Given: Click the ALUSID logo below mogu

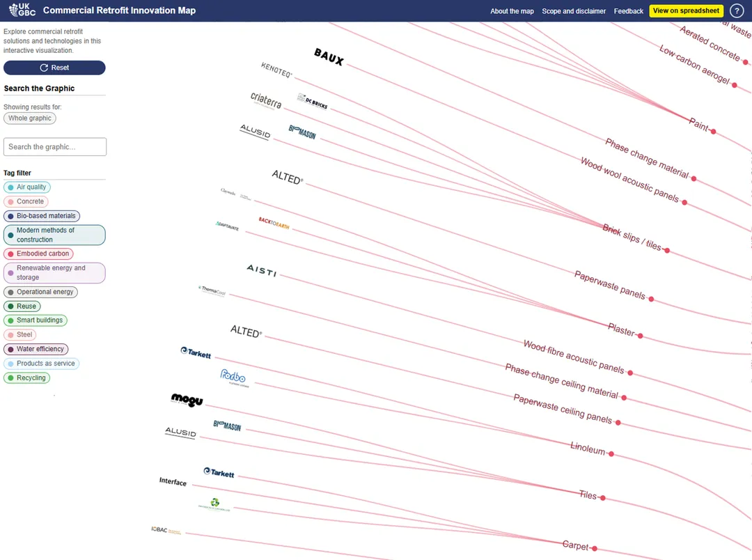Looking at the screenshot, I should point(180,433).
